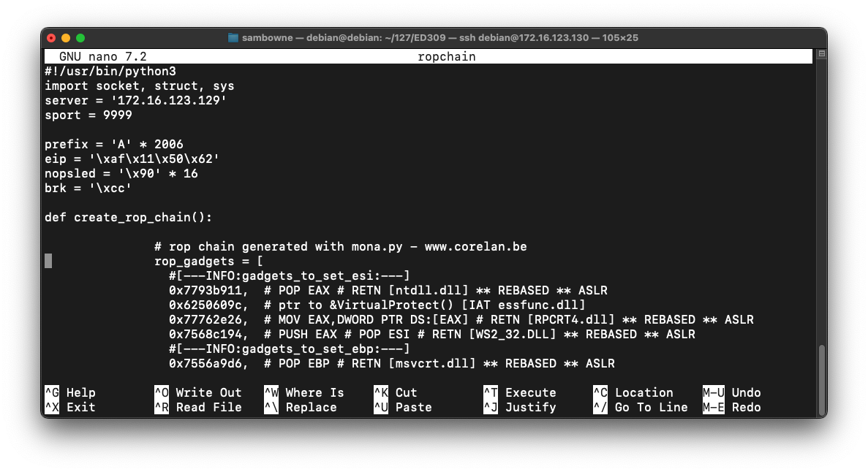Click the address 0x7793b911

click(205, 291)
